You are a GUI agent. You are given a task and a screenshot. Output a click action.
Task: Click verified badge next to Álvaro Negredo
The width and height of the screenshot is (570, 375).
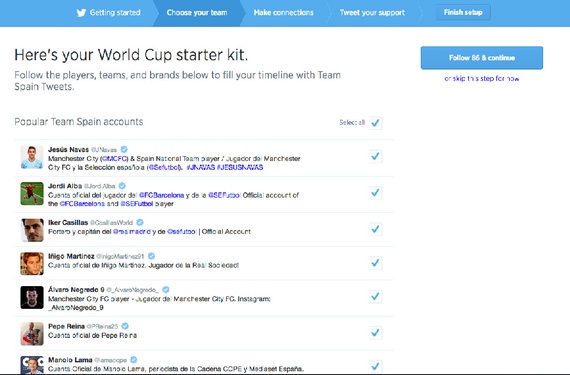point(166,290)
